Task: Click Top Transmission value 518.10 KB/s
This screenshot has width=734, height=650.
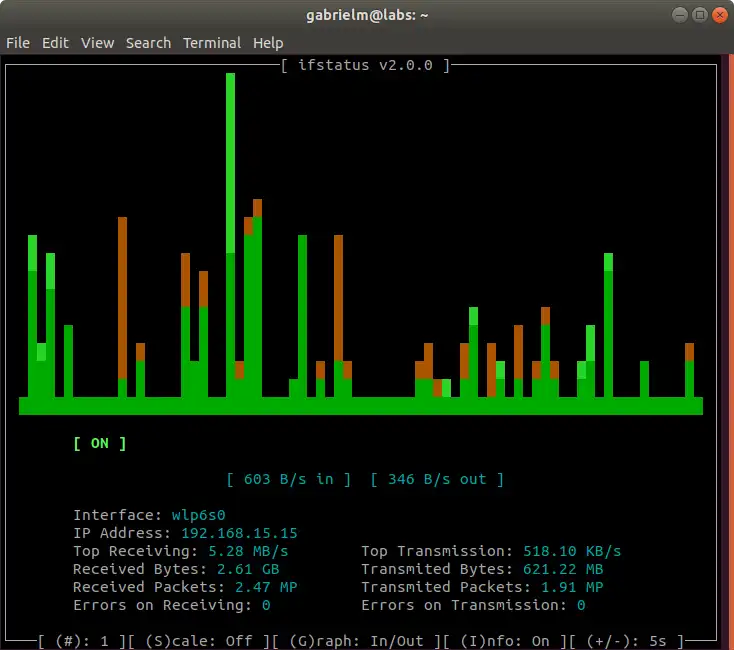Action: pos(572,551)
